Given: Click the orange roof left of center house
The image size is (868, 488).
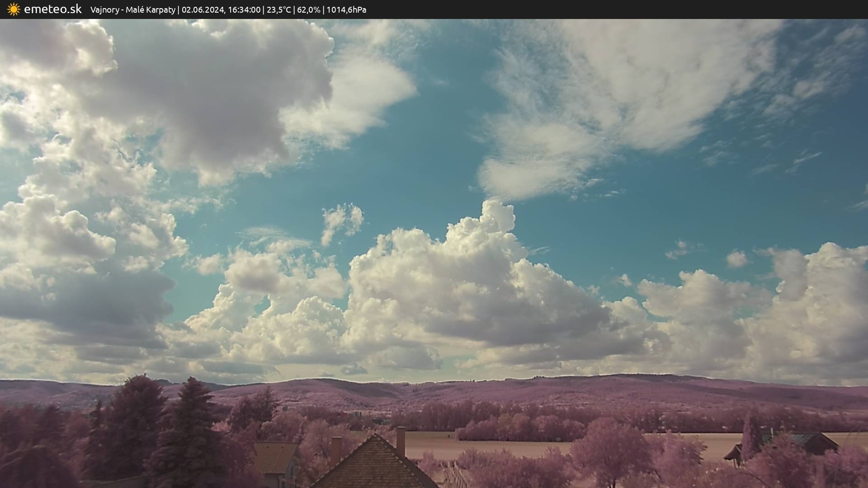Looking at the screenshot, I should coord(276,456).
